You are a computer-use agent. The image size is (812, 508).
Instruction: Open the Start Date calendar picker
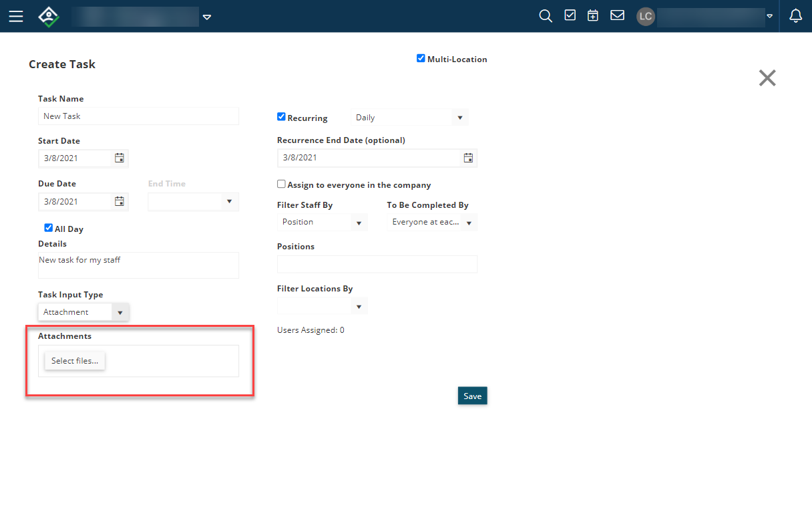click(x=120, y=158)
